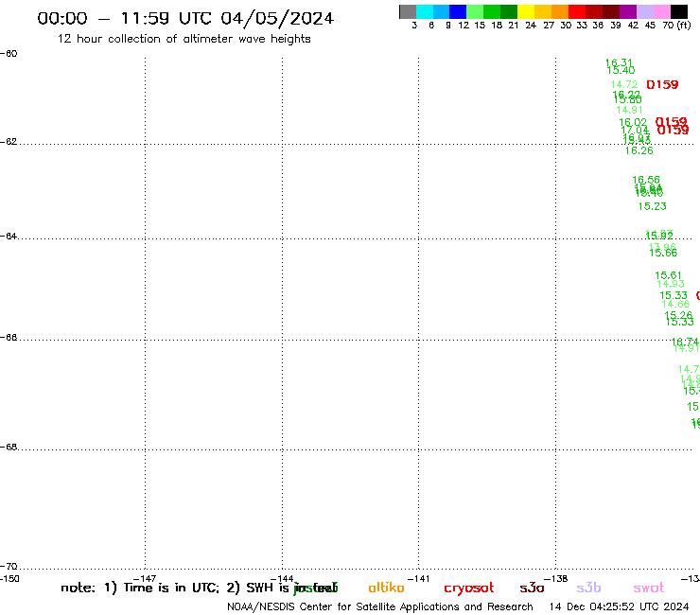Viewport: 700px width, 615px height.
Task: Click the wave height value 15.26
Action: pyautogui.click(x=678, y=315)
